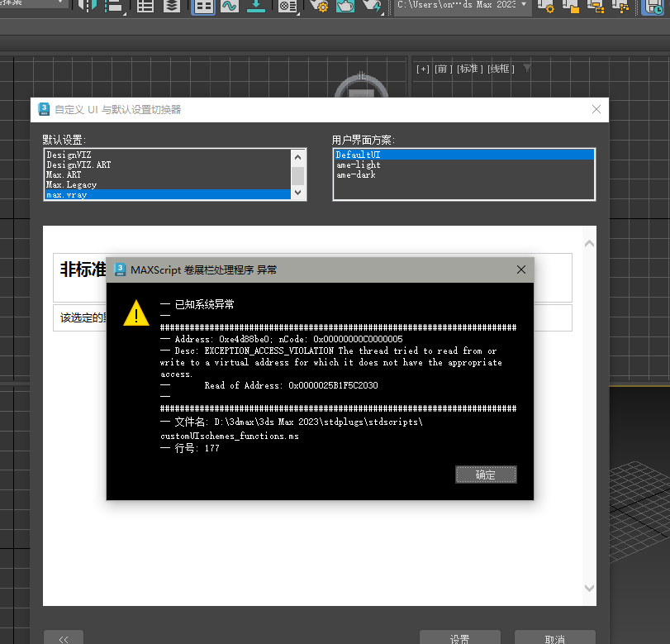The image size is (670, 644).
Task: Open the Curve Editor icon
Action: (230, 6)
